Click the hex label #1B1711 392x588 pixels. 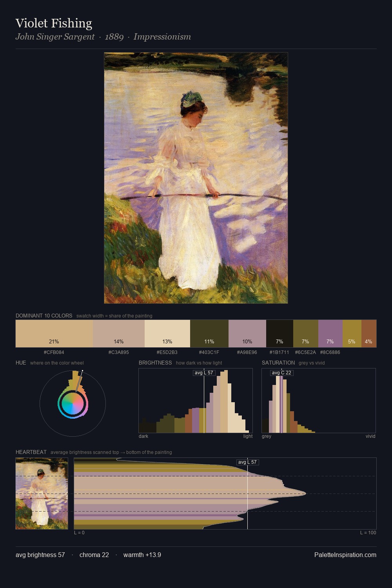click(279, 352)
